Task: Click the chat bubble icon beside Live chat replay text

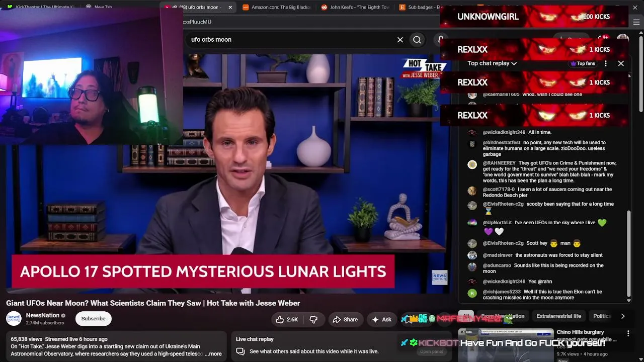Action: pyautogui.click(x=240, y=351)
